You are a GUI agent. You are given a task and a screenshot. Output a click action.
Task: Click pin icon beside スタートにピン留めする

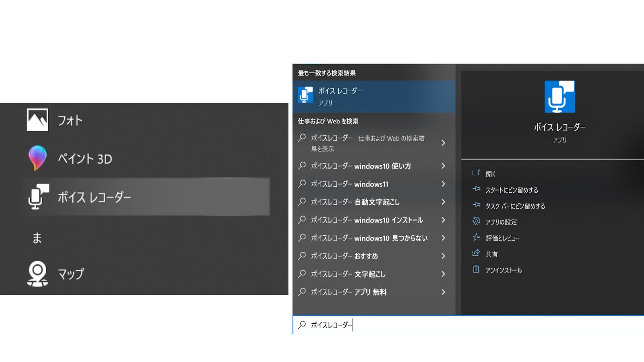(476, 189)
